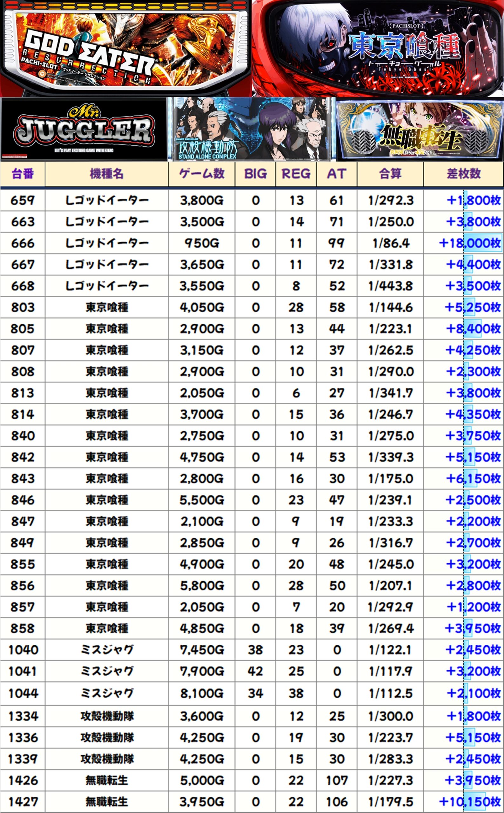Select the Mr. Juggler logo banner
Screen dimensions: 504x813
(84, 130)
